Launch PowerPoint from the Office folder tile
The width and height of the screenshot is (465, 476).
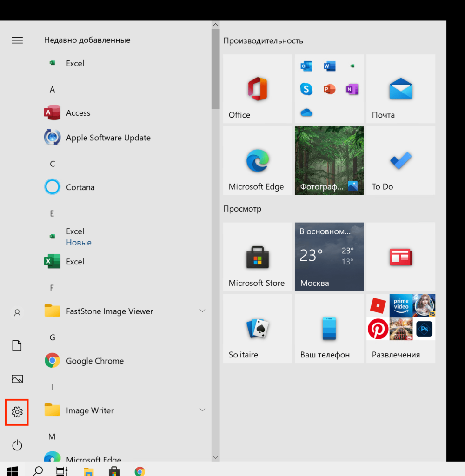[329, 89]
